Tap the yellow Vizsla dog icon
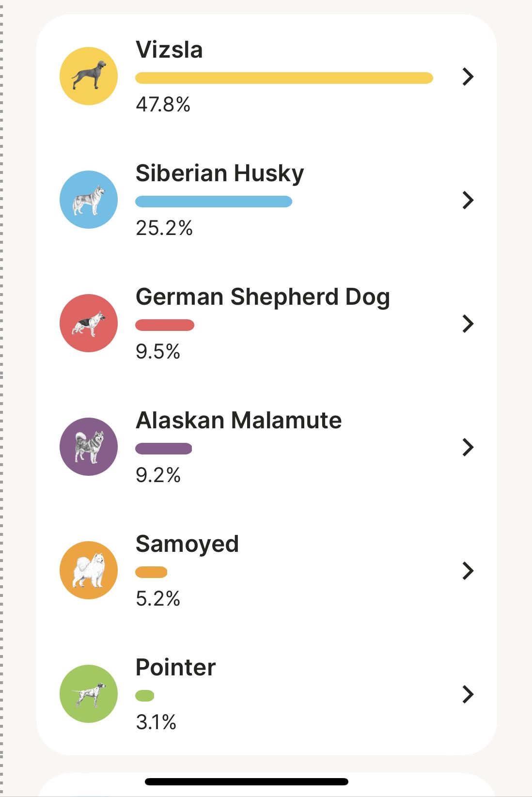532x797 pixels. coord(89,76)
